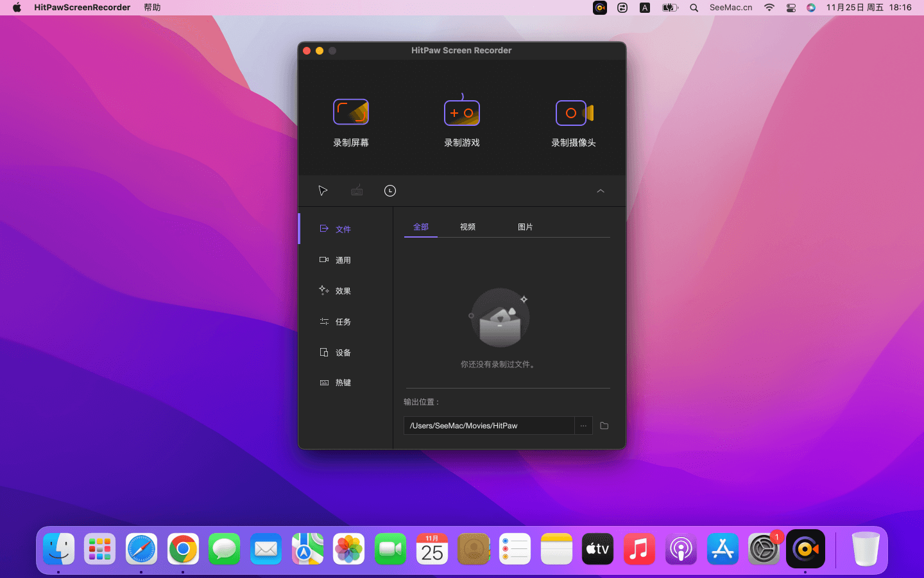Open Photos from the dock
924x578 pixels.
tap(348, 549)
